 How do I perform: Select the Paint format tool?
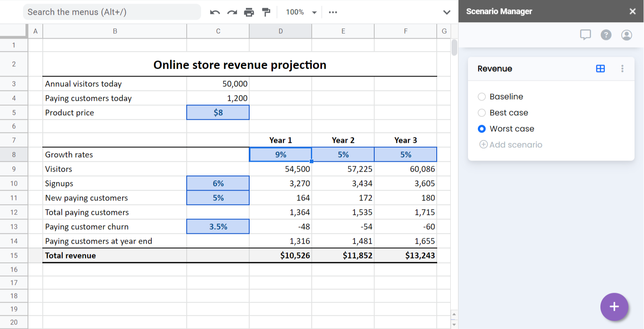coord(266,12)
